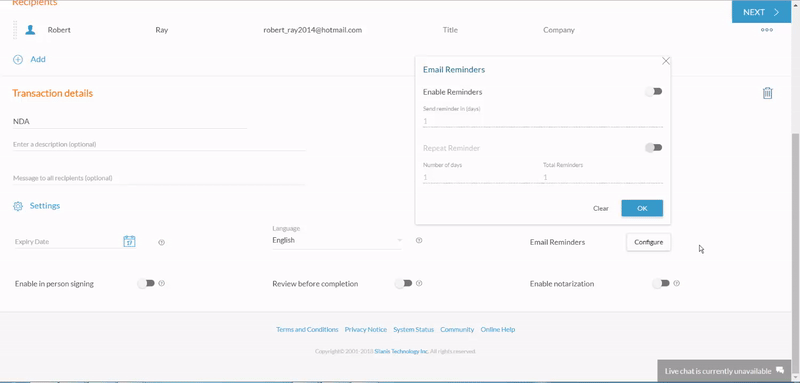Click the Settings gear icon
The height and width of the screenshot is (383, 800).
click(18, 206)
